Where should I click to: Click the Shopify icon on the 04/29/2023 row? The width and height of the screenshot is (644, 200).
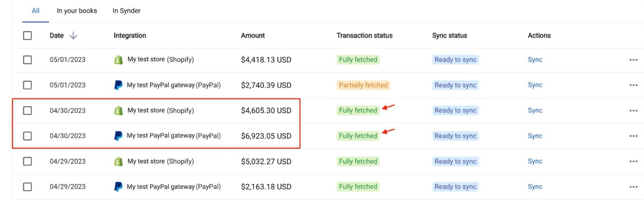click(x=118, y=161)
